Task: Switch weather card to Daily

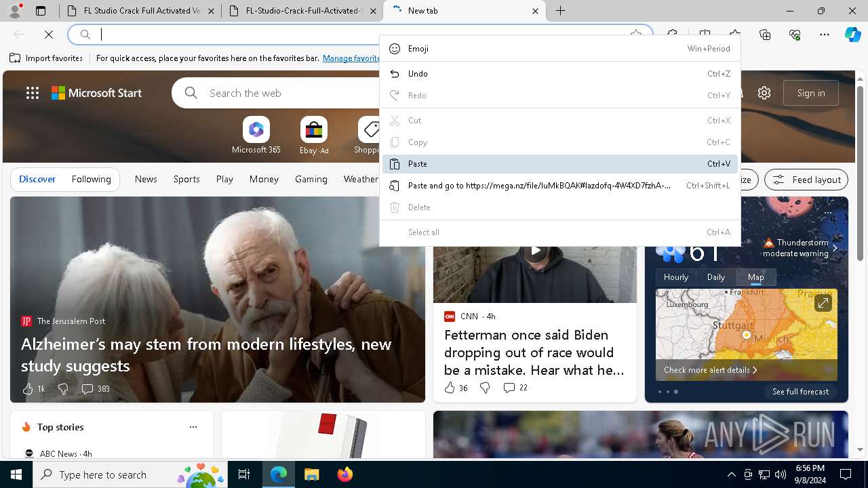Action: point(716,277)
